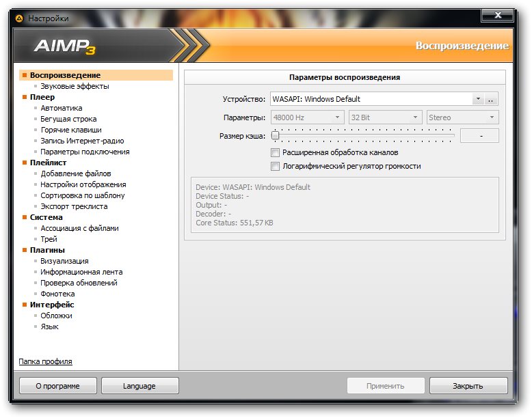Go to Запись Интернет-радио settings

point(81,141)
